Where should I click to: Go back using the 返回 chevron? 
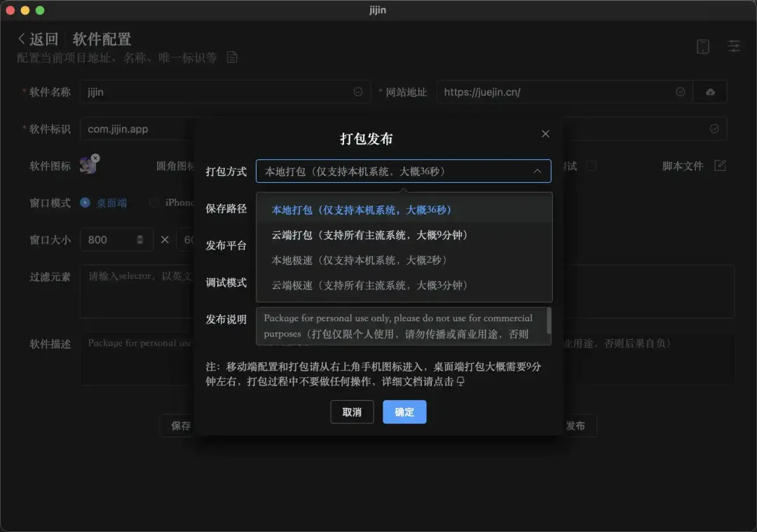point(22,39)
